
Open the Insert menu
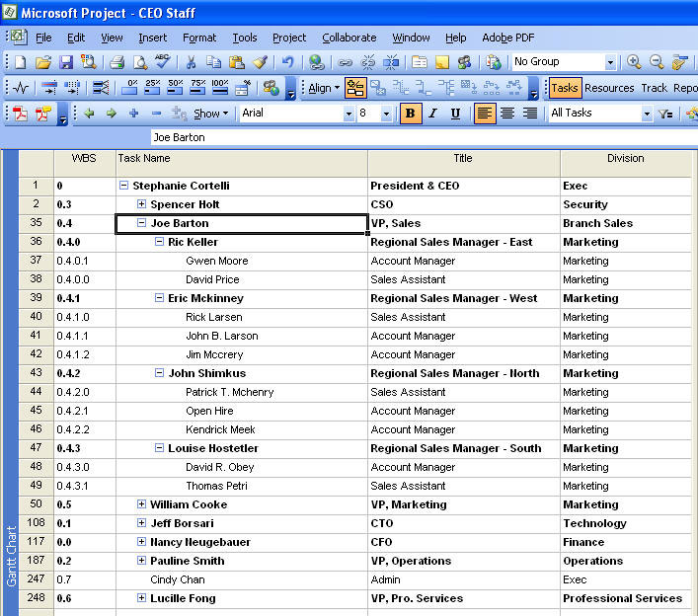(153, 38)
